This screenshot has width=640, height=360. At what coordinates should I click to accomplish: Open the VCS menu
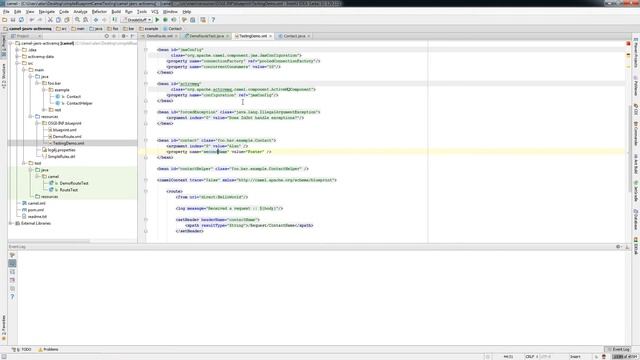(x=155, y=12)
